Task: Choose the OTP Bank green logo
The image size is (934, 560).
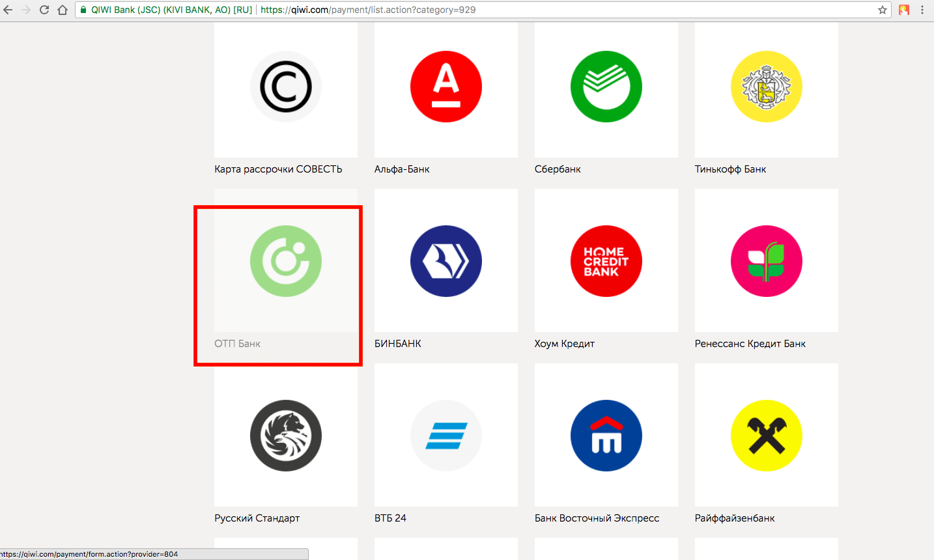Action: [286, 261]
